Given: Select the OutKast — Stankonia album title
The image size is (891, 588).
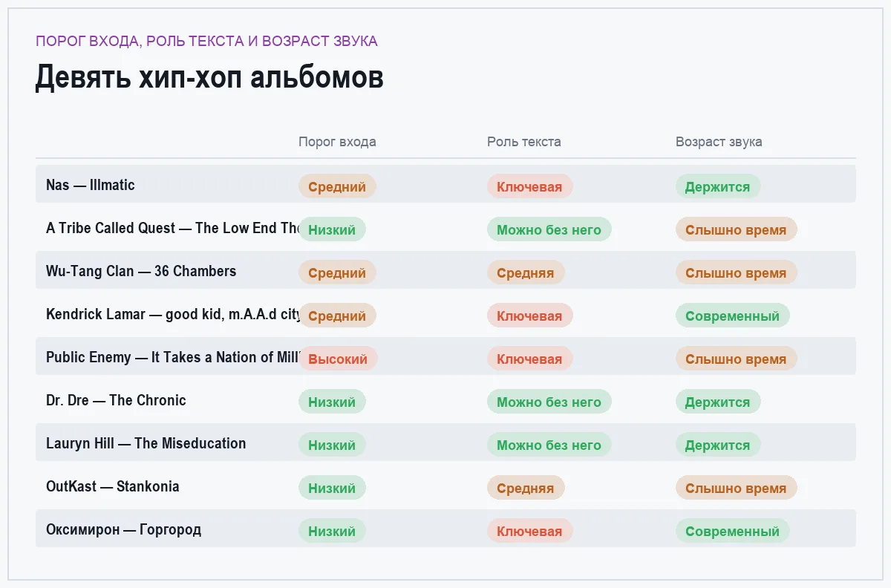Looking at the screenshot, I should pyautogui.click(x=112, y=486).
